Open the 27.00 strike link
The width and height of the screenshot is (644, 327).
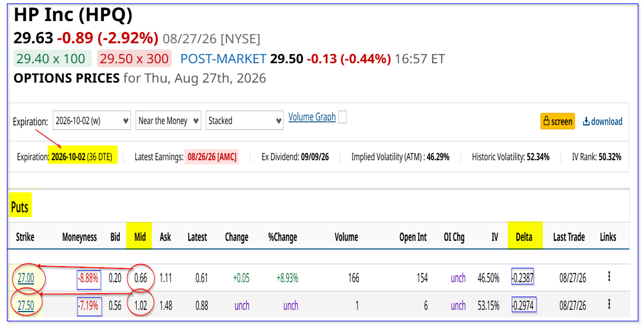(26, 278)
